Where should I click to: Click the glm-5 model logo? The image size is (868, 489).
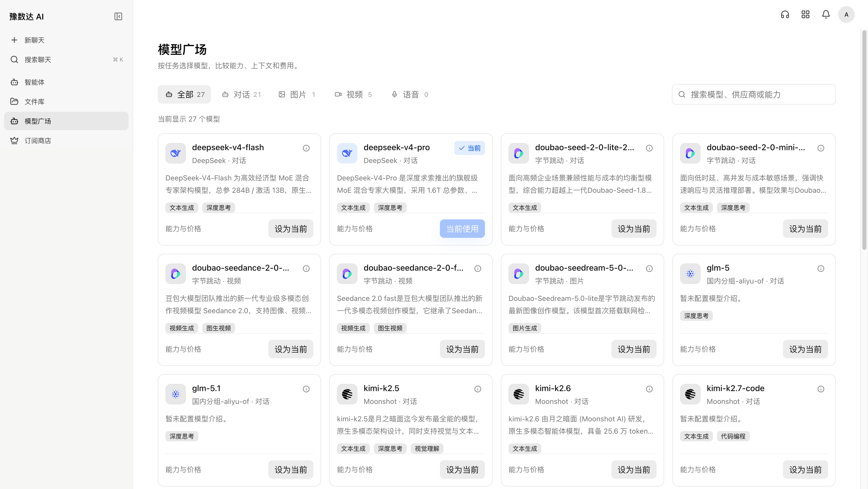690,274
